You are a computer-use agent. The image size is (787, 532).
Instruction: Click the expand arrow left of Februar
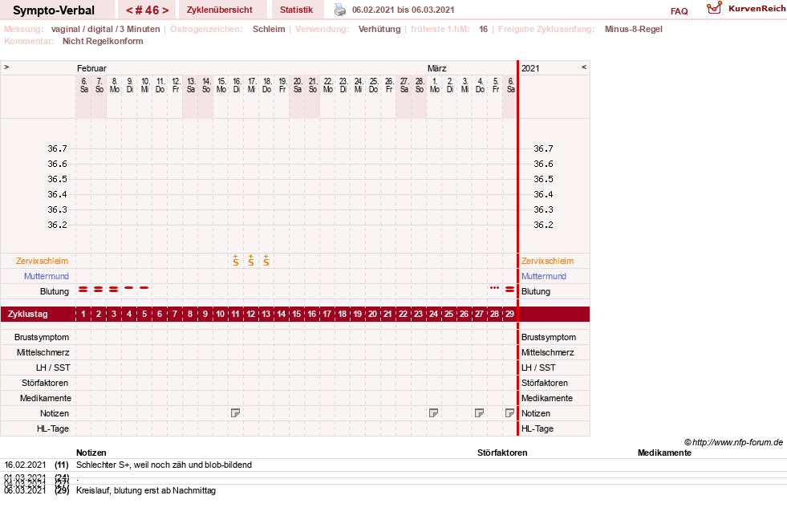(x=6, y=67)
